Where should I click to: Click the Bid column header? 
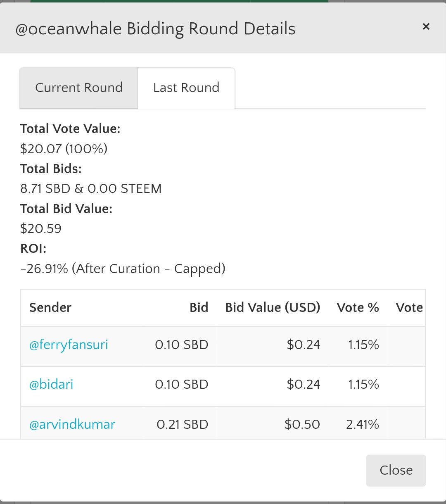199,307
